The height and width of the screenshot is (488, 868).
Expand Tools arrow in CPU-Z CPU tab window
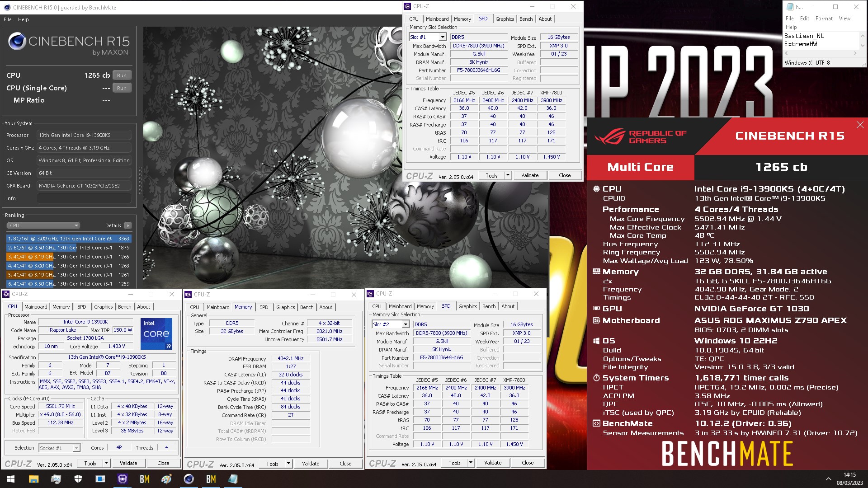coord(106,463)
